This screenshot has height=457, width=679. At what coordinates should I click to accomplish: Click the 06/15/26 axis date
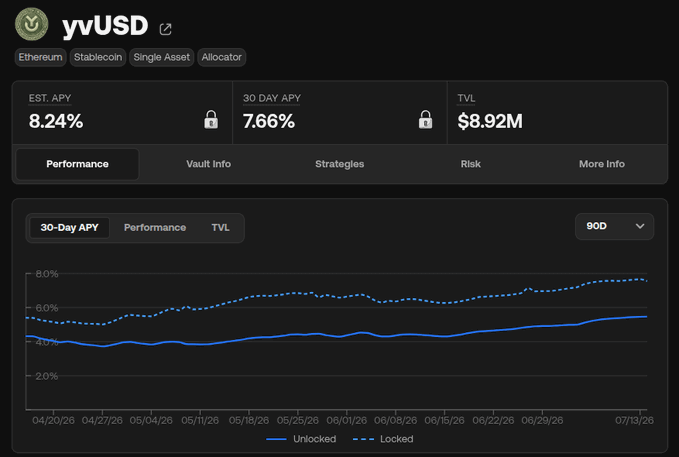pyautogui.click(x=444, y=420)
